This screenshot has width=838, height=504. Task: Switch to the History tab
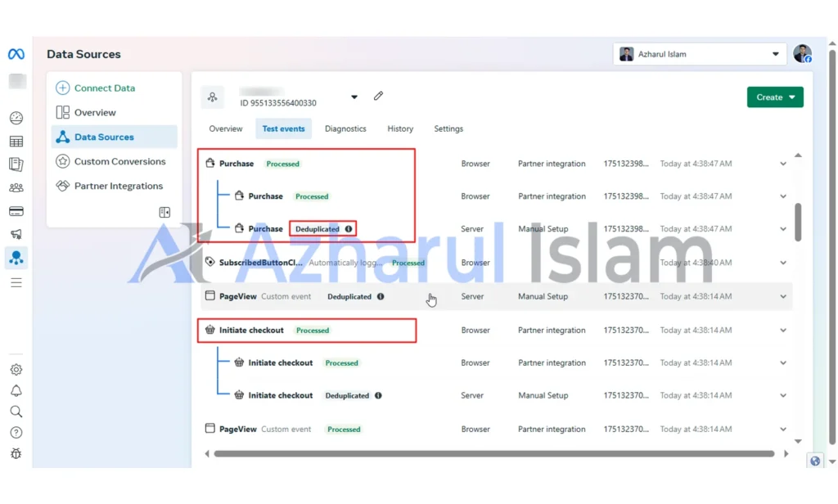[400, 128]
